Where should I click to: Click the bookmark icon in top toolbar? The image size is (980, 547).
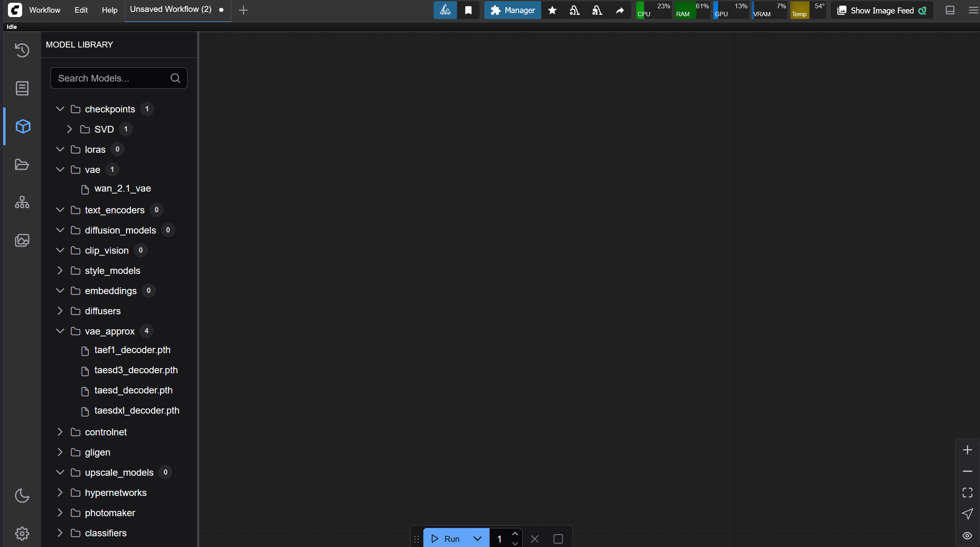click(x=468, y=10)
